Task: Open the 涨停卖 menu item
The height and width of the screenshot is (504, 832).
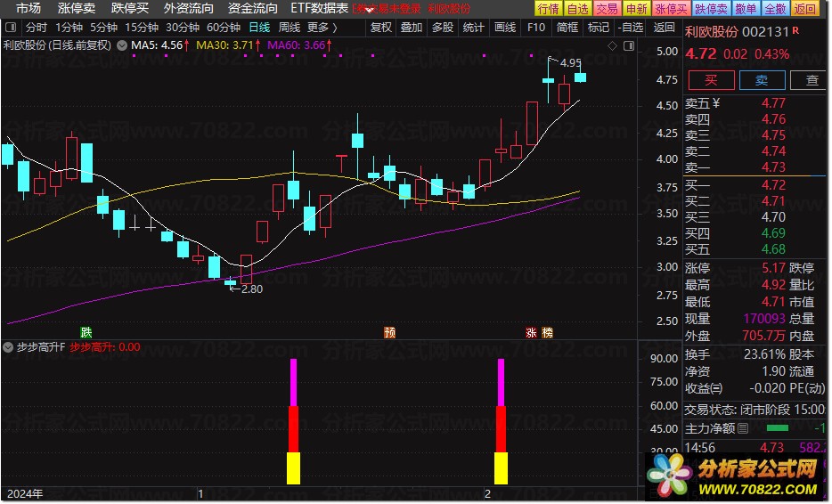Action: (x=77, y=8)
